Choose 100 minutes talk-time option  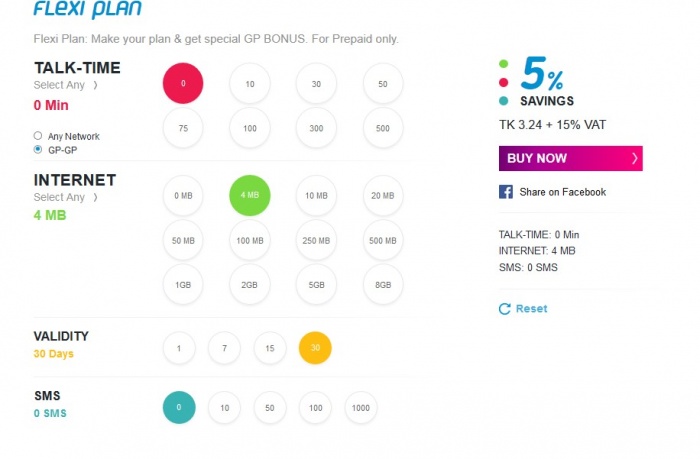click(249, 129)
